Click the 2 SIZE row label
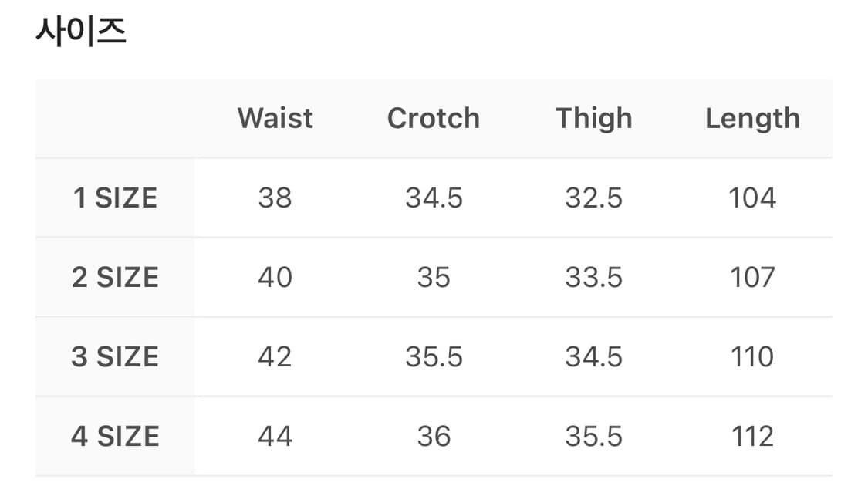Viewport: 868px width, 493px height. coord(115,278)
